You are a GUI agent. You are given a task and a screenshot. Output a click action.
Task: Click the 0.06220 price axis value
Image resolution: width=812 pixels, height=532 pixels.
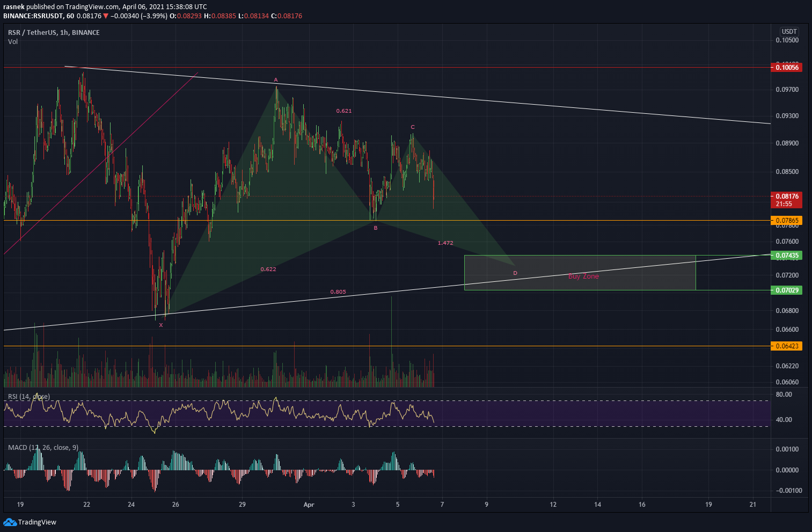[787, 366]
